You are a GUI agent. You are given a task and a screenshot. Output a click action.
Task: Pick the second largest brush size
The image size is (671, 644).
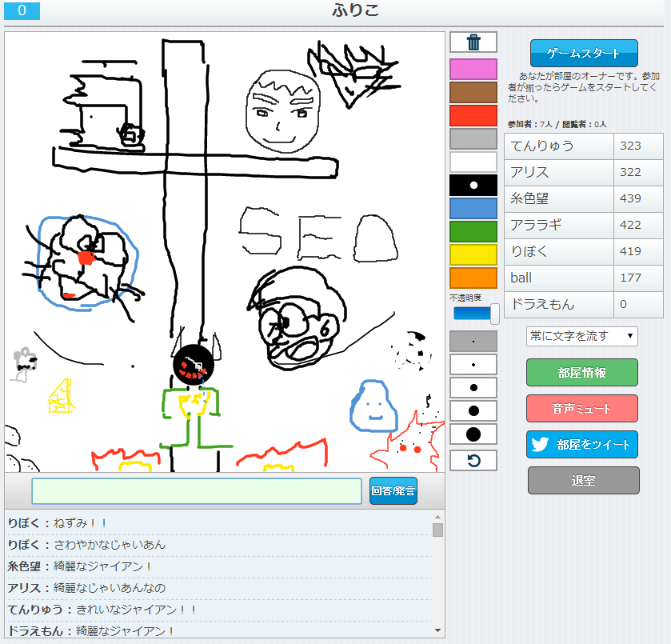[x=473, y=410]
